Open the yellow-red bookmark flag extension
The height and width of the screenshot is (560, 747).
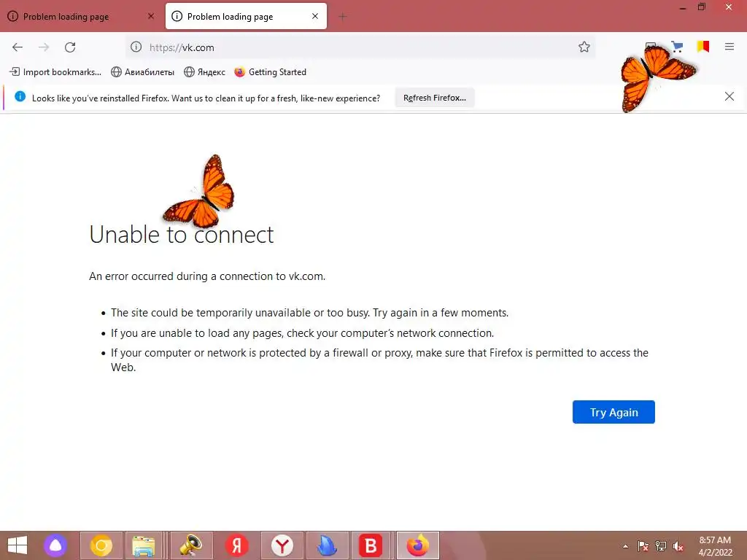(703, 47)
